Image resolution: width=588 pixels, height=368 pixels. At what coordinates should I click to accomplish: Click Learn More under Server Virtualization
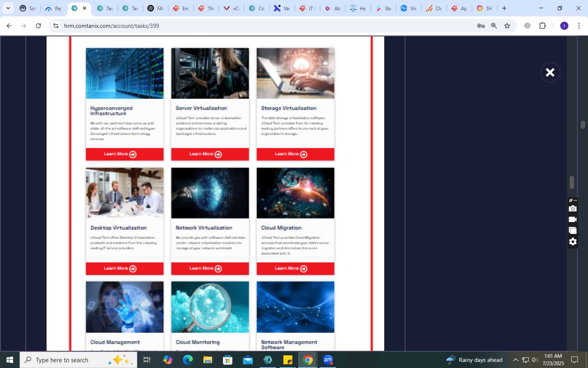210,154
